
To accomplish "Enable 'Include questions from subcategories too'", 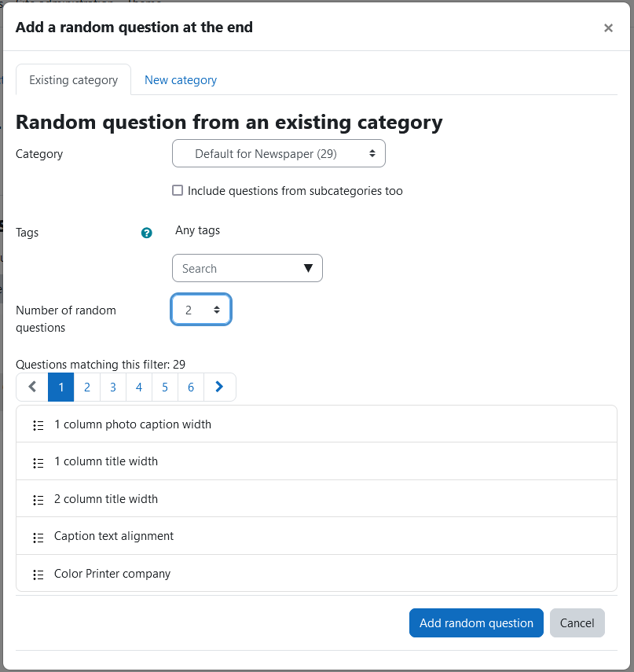I will point(178,190).
